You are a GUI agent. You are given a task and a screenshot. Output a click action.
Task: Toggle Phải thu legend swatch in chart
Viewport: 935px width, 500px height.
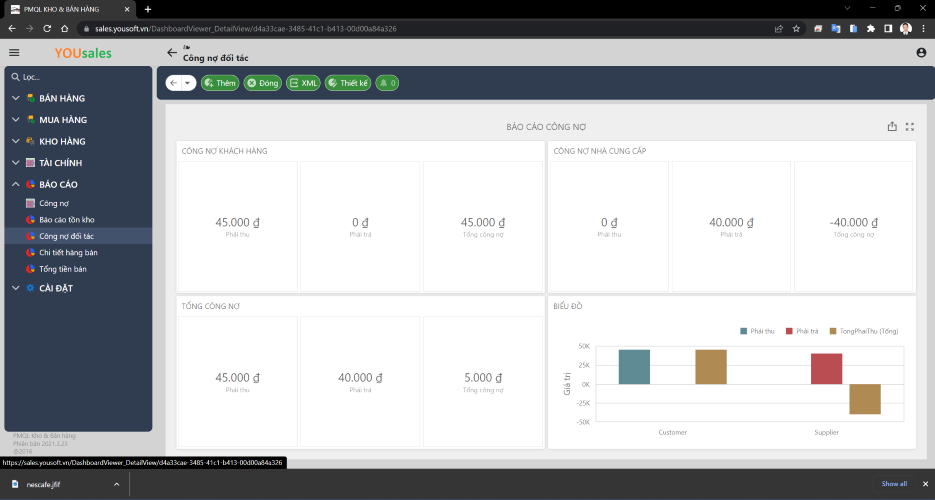(743, 331)
